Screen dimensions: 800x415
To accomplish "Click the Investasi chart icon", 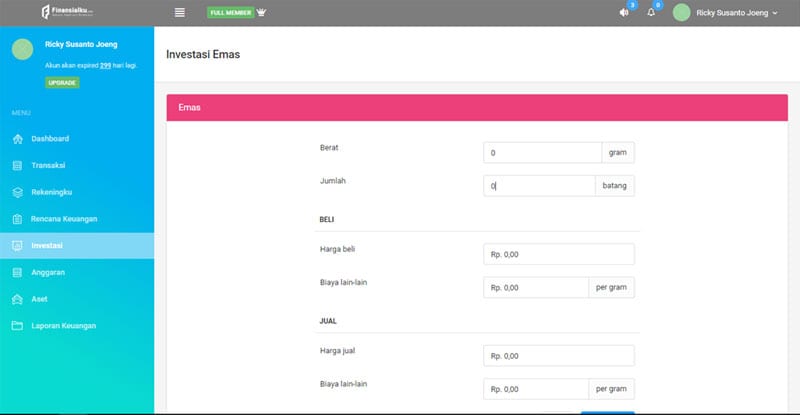I will point(17,246).
